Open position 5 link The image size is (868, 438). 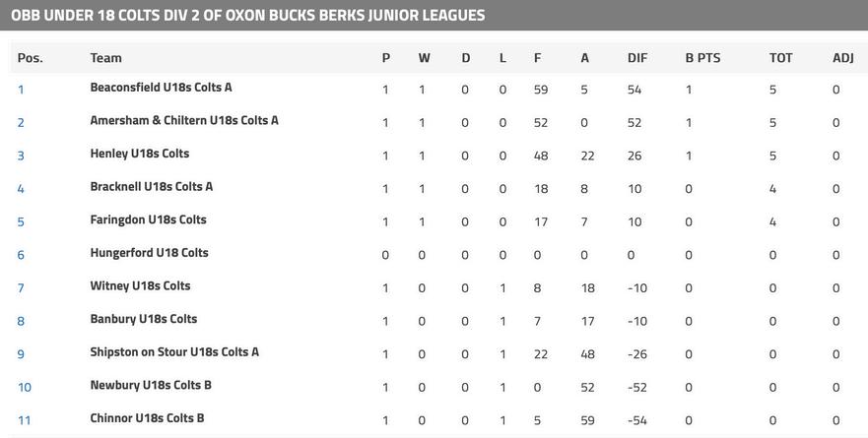21,221
